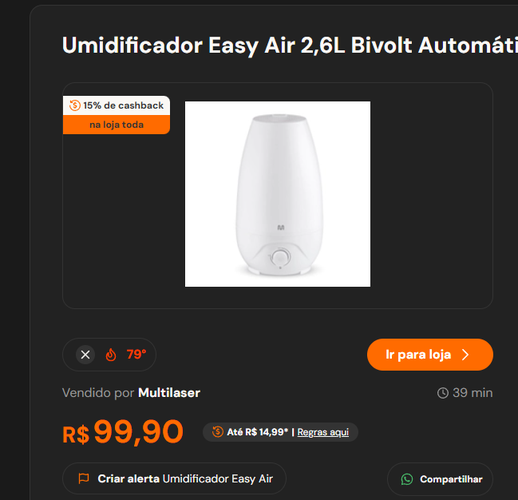This screenshot has width=518, height=500.
Task: Click the cashback coin icon by Até R$ 14,99
Action: [217, 432]
